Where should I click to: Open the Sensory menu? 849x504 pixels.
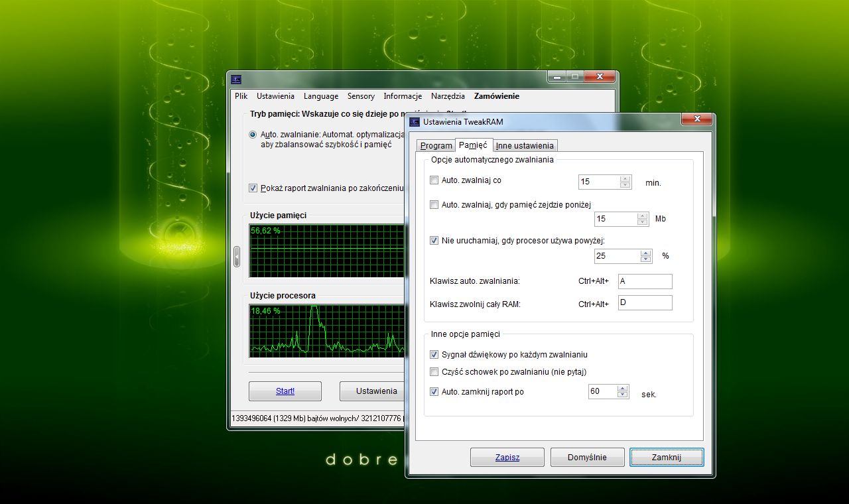[361, 96]
